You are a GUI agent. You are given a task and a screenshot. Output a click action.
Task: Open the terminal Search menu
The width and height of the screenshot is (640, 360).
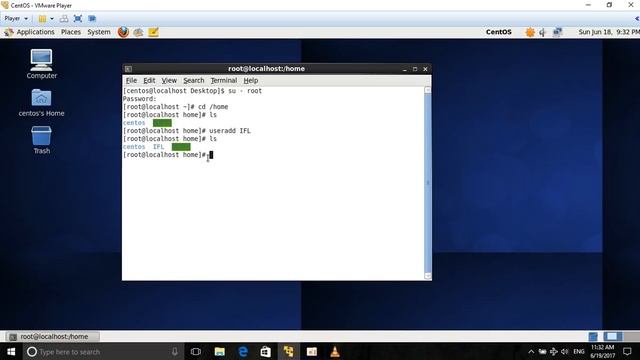(193, 80)
